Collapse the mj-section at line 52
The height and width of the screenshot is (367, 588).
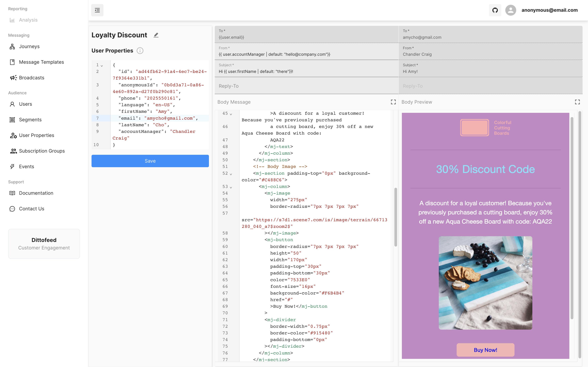click(x=231, y=174)
